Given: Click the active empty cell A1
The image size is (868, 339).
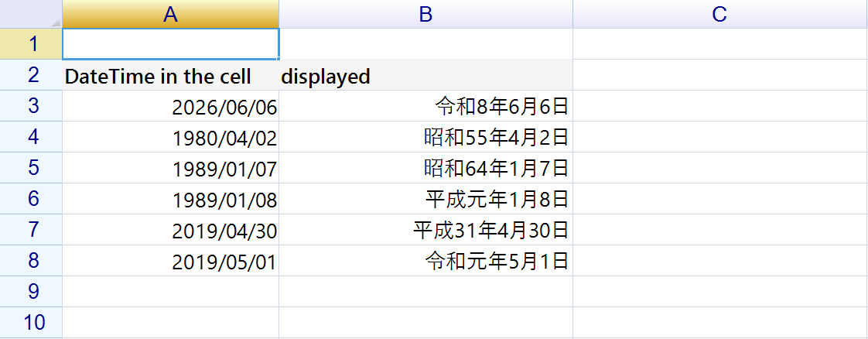Looking at the screenshot, I should click(170, 44).
